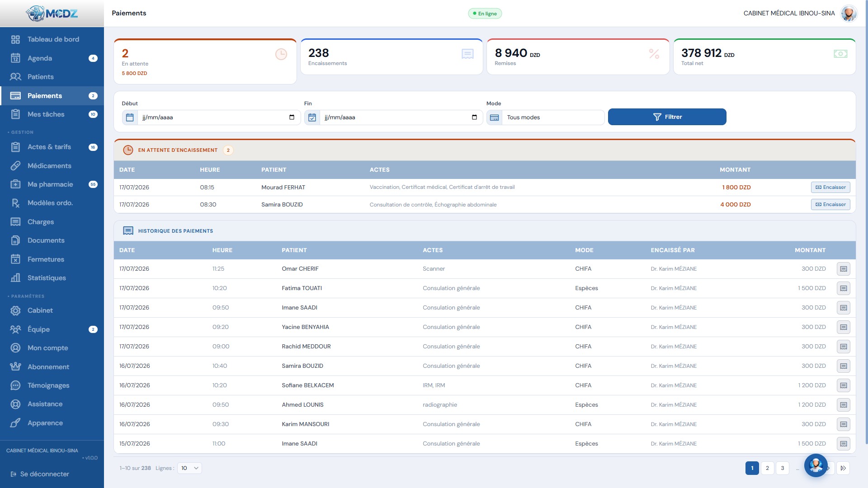Click patient name Mourad FERHAT
This screenshot has height=488, width=868.
tap(283, 188)
